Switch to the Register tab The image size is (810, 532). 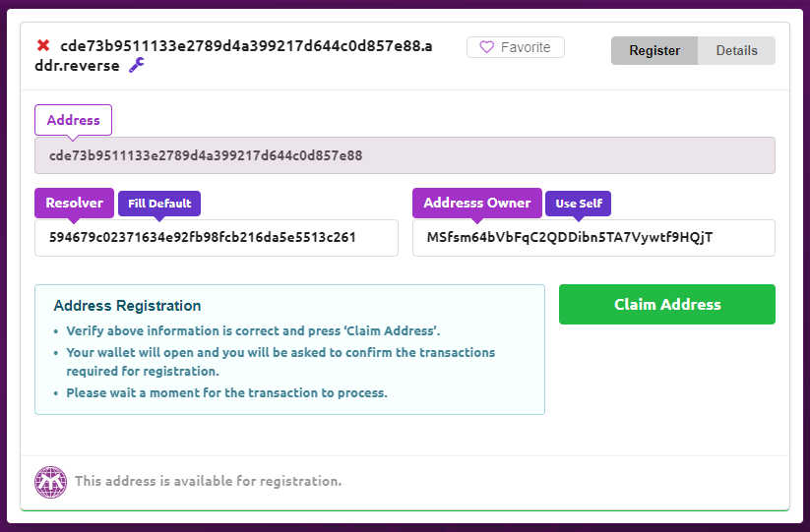(x=654, y=50)
